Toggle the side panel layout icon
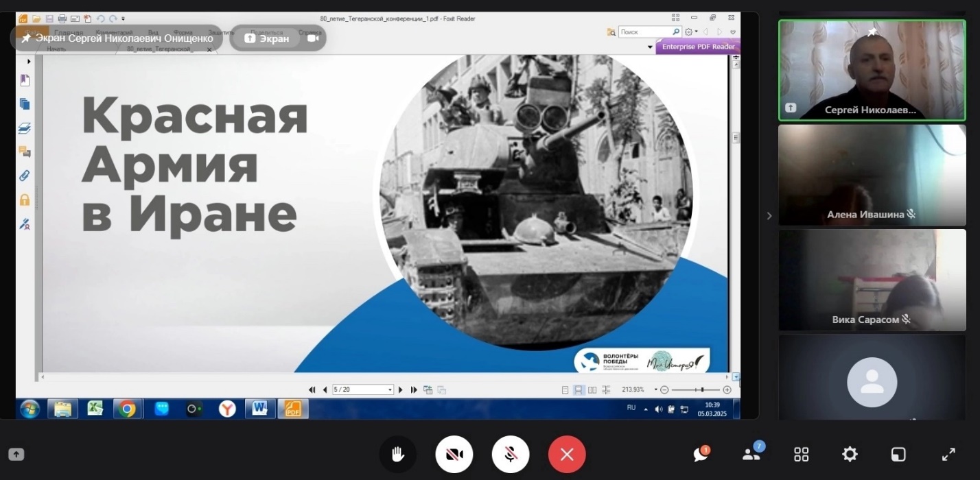 click(898, 454)
